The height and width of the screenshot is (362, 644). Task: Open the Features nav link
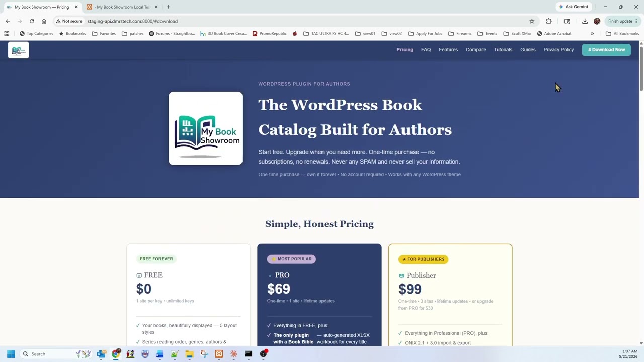point(448,50)
